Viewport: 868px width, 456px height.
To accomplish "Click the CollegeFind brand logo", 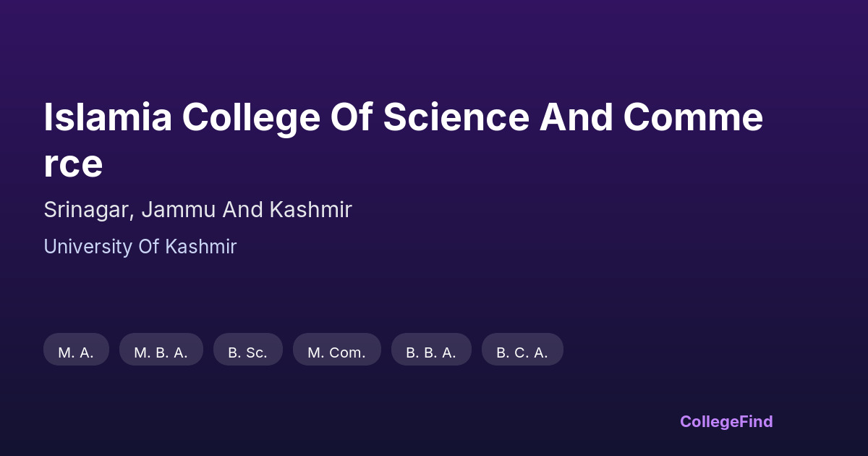I will click(x=726, y=421).
